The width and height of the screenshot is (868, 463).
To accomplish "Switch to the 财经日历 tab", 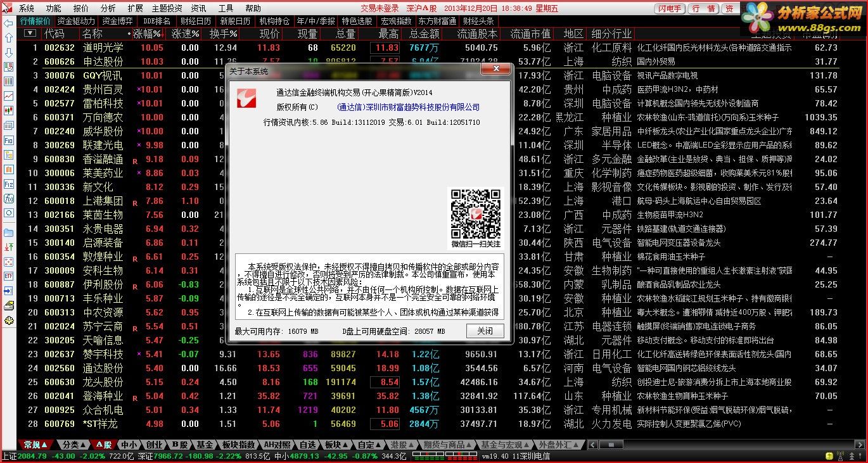I will (196, 21).
